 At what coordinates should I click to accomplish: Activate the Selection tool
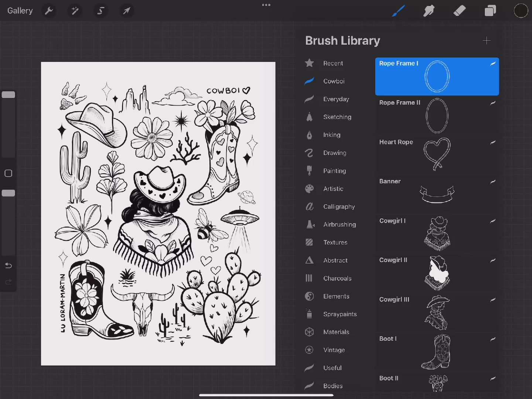[100, 11]
